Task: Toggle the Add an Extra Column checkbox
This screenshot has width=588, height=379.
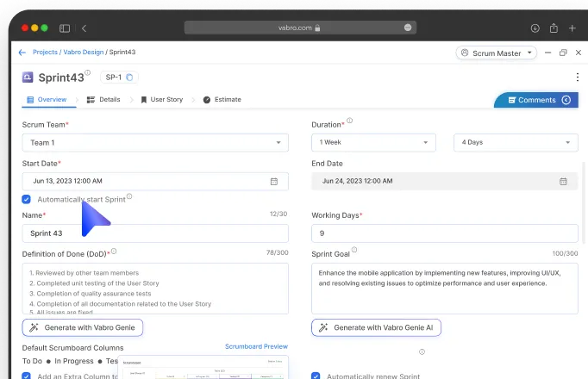Action: coord(27,376)
